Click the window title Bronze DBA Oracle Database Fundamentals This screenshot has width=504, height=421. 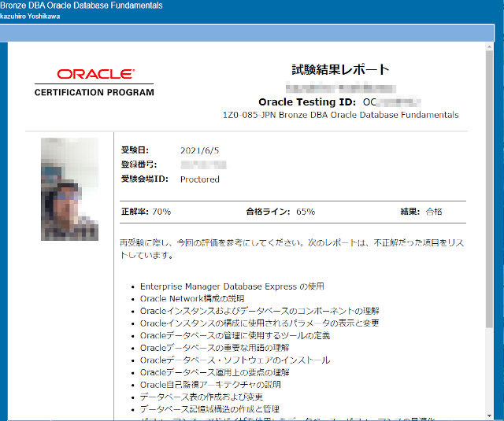click(x=82, y=6)
